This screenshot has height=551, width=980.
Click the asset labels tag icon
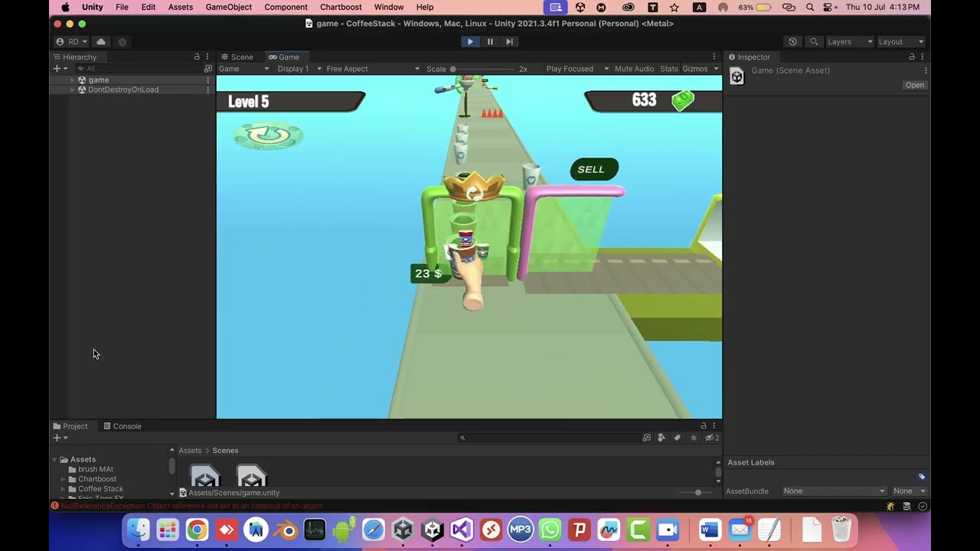point(922,477)
